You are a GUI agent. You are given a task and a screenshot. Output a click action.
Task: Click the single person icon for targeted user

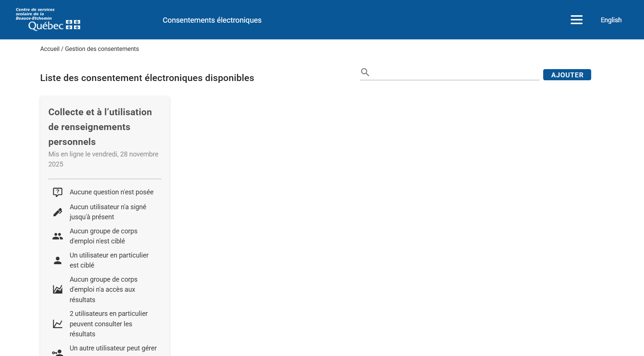[x=58, y=260]
